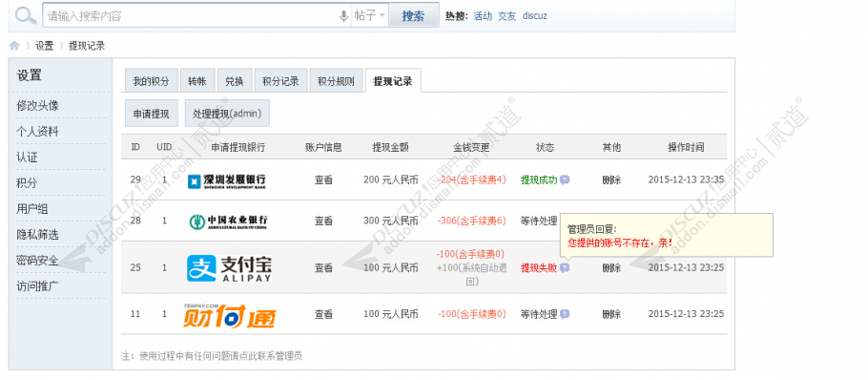Go to 设置 in the breadcrumb
The image size is (868, 380).
pos(44,46)
